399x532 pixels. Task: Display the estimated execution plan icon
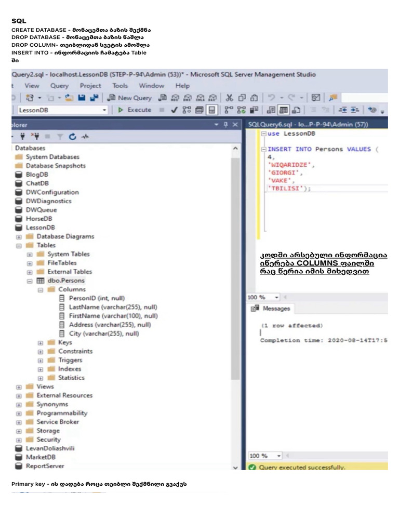pyautogui.click(x=187, y=110)
